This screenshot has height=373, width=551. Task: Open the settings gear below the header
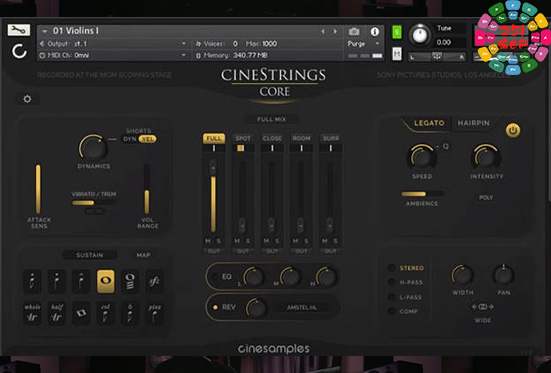pos(27,99)
